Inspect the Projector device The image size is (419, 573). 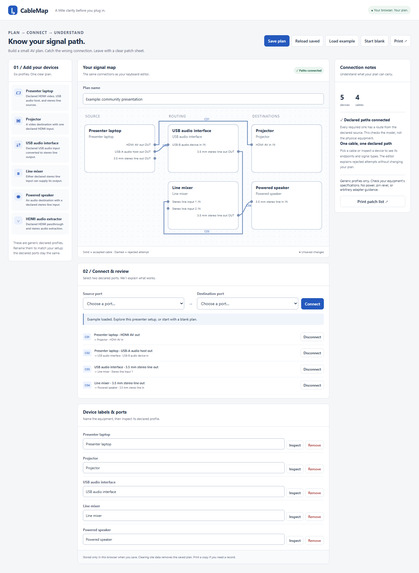pyautogui.click(x=295, y=469)
